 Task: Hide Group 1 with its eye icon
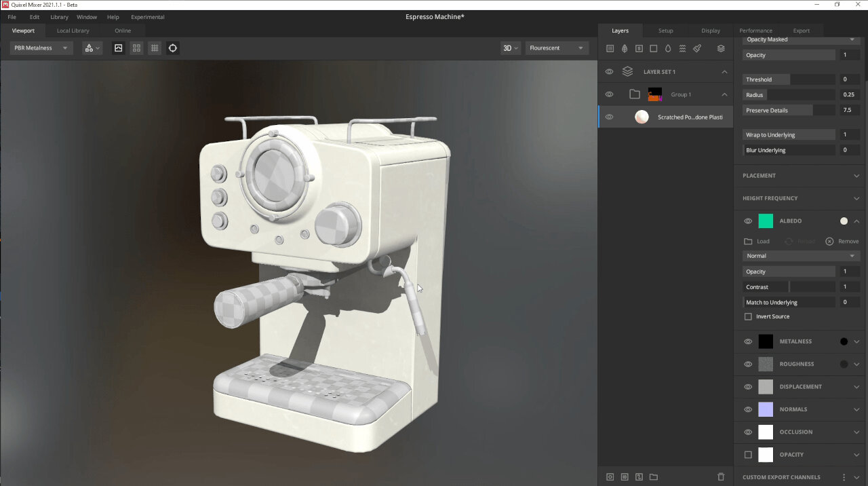609,94
